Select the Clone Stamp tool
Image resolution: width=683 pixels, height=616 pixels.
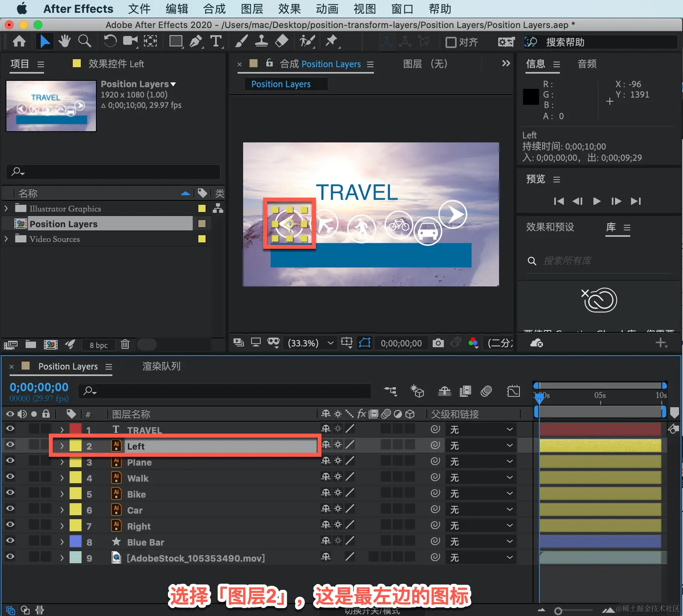coord(262,41)
